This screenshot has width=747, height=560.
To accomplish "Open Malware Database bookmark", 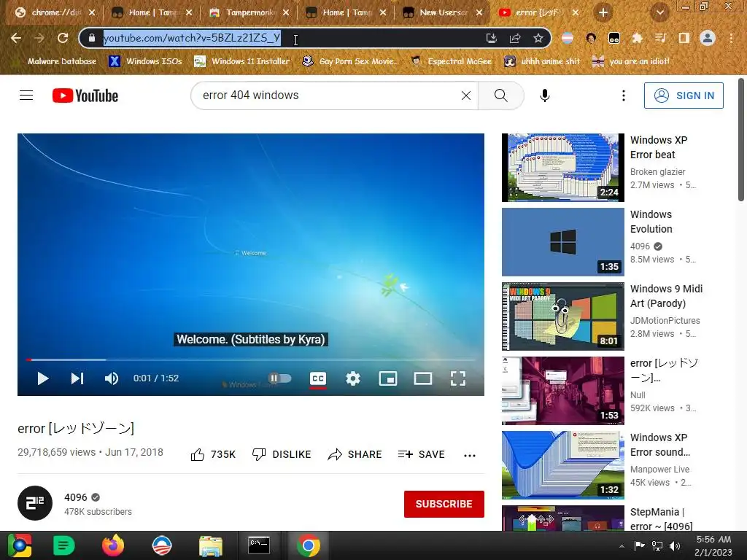I will pos(62,61).
